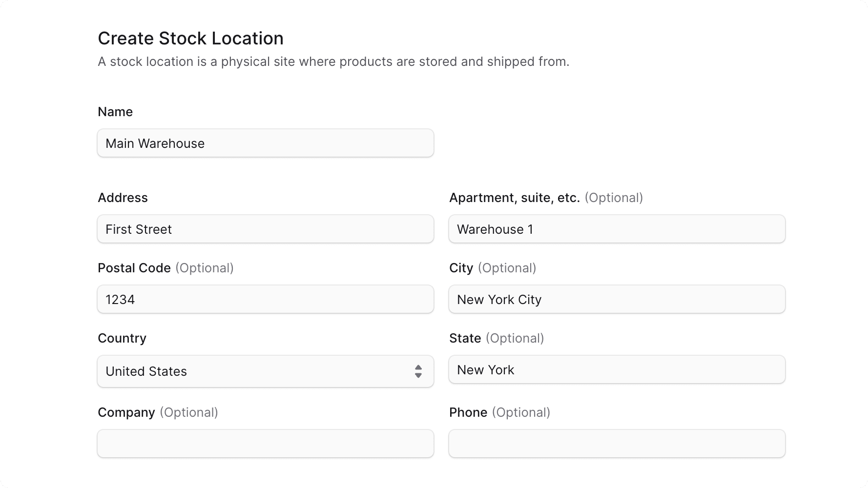Click the Optional text beside City label
The width and height of the screenshot is (868, 488).
[507, 268]
